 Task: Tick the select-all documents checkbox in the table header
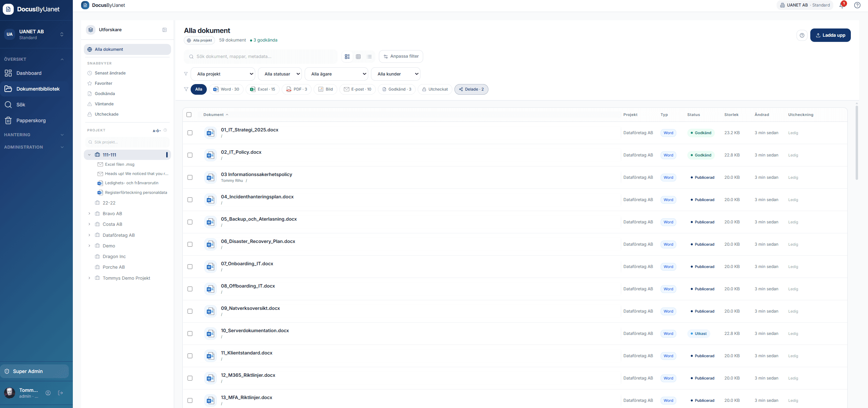click(x=189, y=115)
